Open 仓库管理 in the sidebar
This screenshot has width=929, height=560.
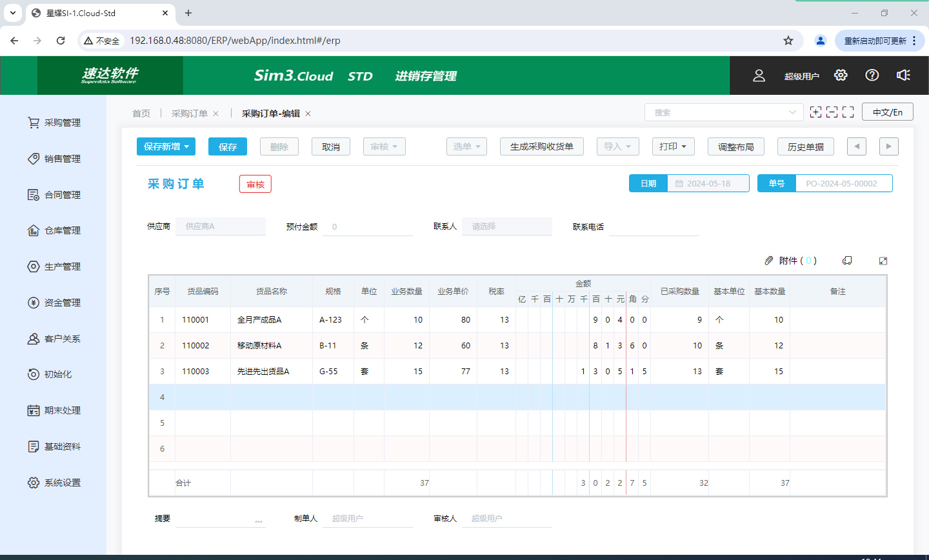(x=62, y=230)
